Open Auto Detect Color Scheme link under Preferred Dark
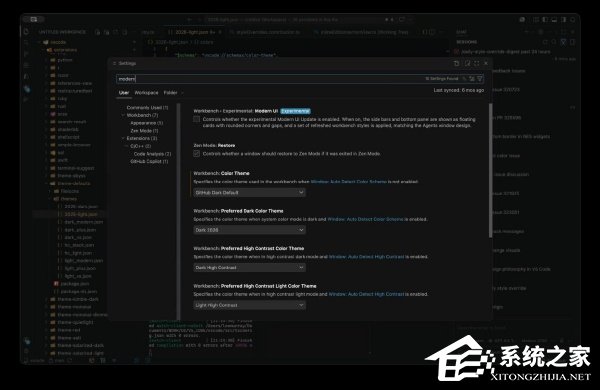 365,219
